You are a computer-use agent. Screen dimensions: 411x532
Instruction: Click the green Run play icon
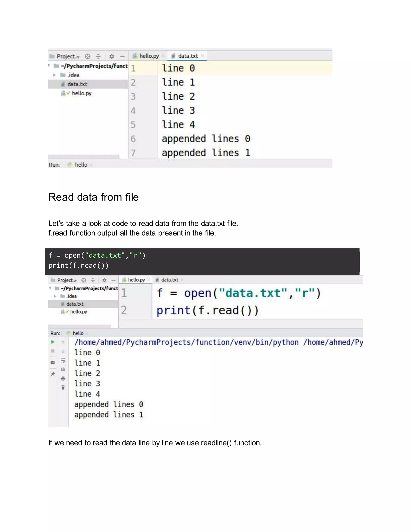53,342
